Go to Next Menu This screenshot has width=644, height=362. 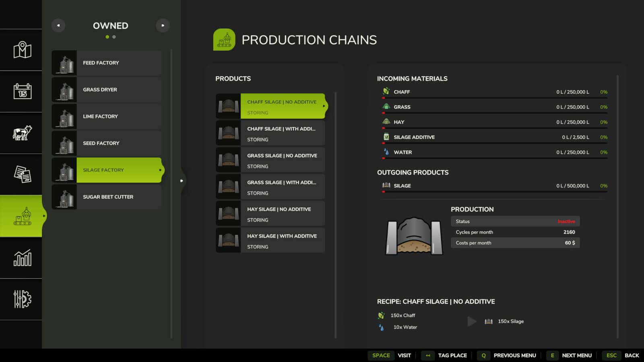(576, 356)
